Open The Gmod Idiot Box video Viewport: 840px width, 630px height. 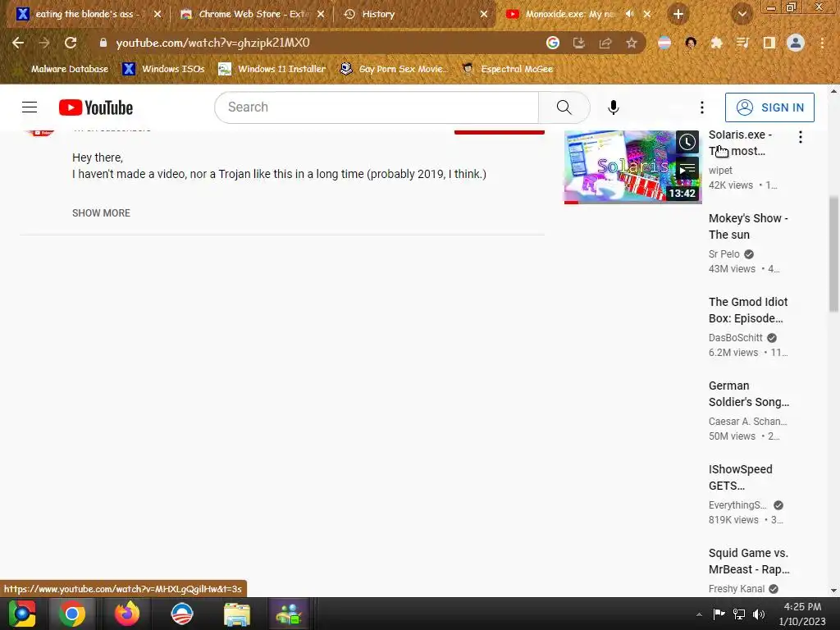(x=748, y=310)
